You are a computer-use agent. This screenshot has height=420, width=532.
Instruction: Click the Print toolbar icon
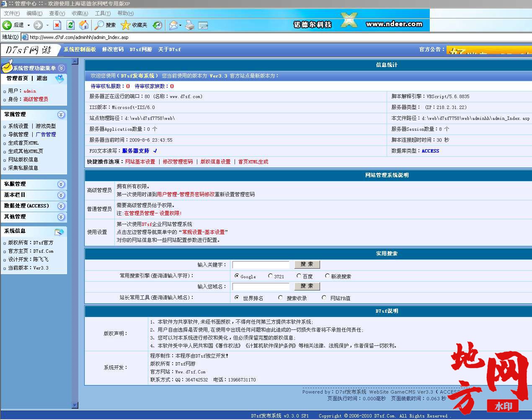[190, 25]
